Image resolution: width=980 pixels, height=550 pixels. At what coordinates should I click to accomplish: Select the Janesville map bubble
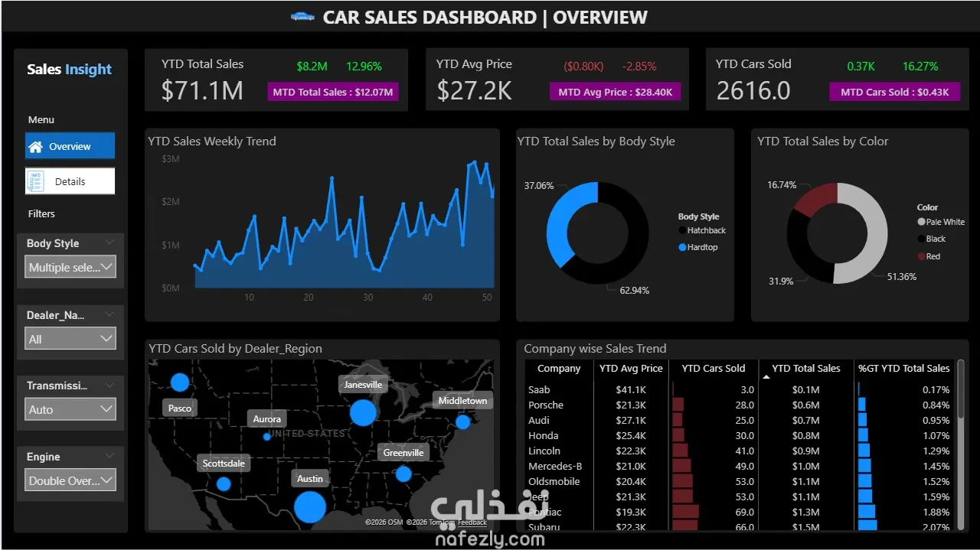pyautogui.click(x=363, y=413)
